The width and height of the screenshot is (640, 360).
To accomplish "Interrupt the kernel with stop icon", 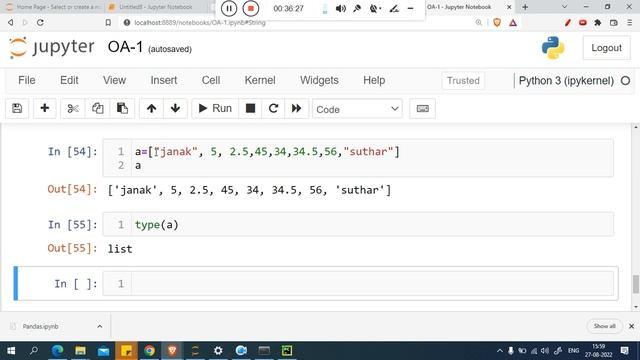I will point(250,109).
